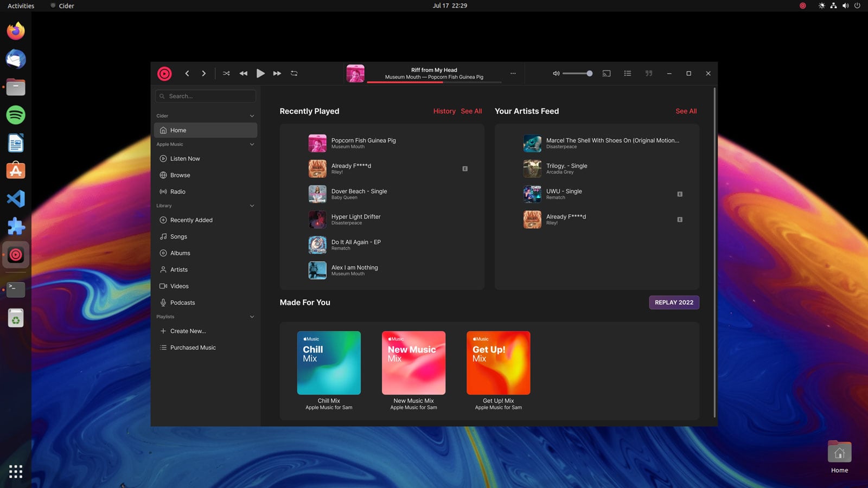Click the cast to device icon
Viewport: 868px width, 488px height.
[x=606, y=73]
